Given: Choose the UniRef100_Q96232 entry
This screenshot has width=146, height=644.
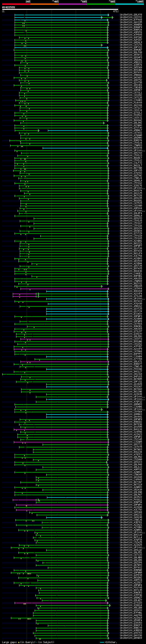Looking at the screenshot, I should [x=131, y=515].
